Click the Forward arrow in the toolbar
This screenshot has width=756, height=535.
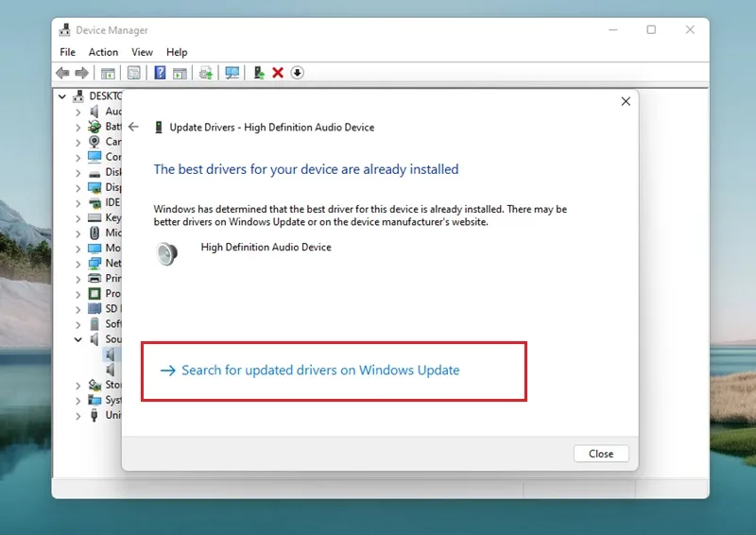coord(81,73)
